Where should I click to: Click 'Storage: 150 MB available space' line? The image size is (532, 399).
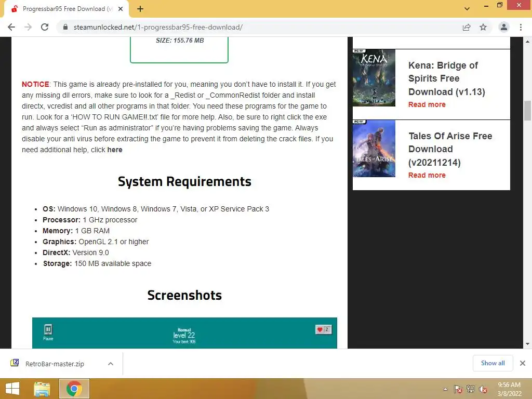pyautogui.click(x=97, y=263)
